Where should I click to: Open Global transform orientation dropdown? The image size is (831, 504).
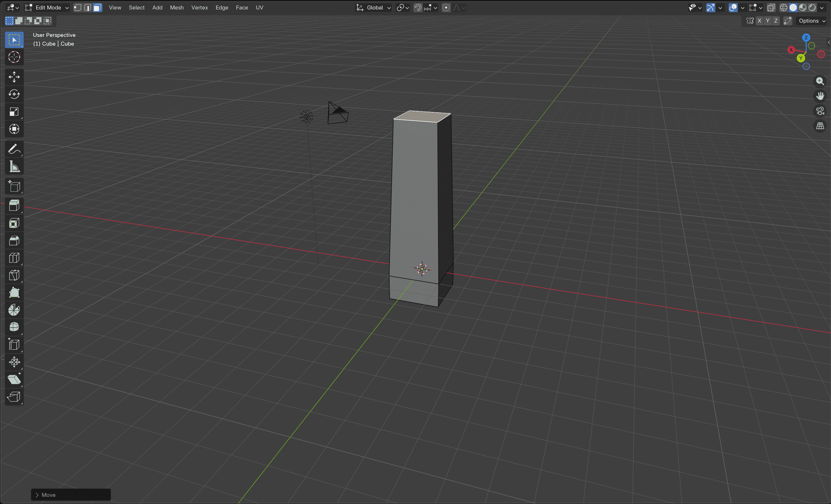(x=373, y=7)
